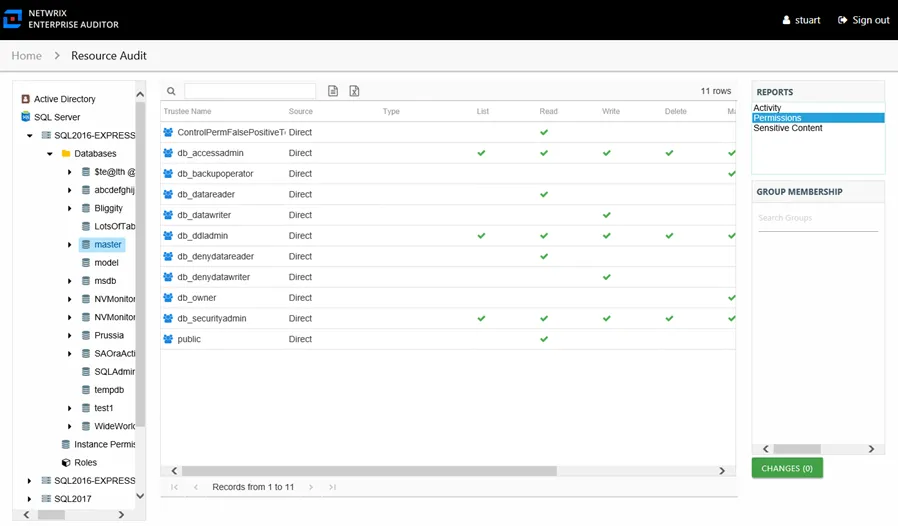Click the master database icon
This screenshot has width=898, height=526.
click(85, 245)
